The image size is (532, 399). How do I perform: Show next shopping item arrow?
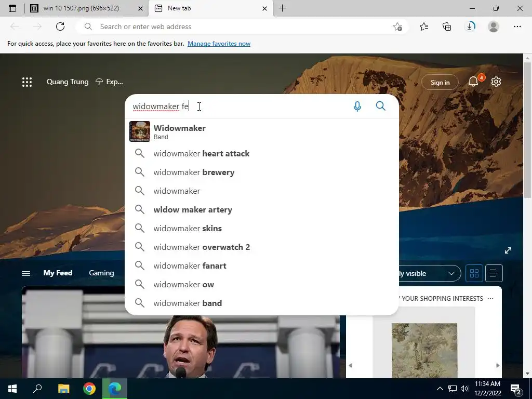click(498, 365)
